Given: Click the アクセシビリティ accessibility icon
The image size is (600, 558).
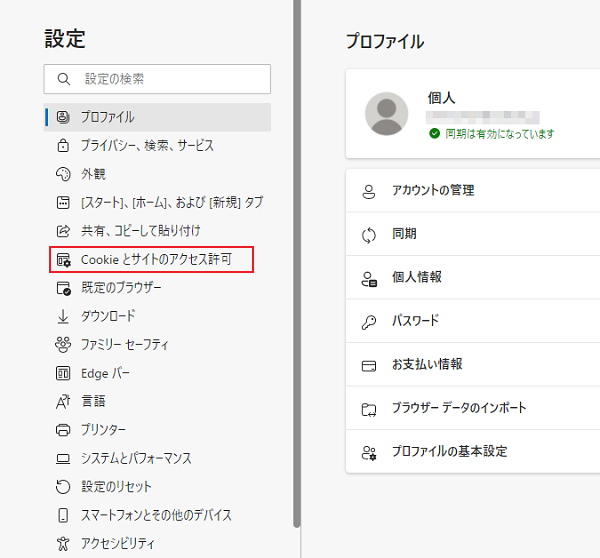Looking at the screenshot, I should tap(62, 544).
